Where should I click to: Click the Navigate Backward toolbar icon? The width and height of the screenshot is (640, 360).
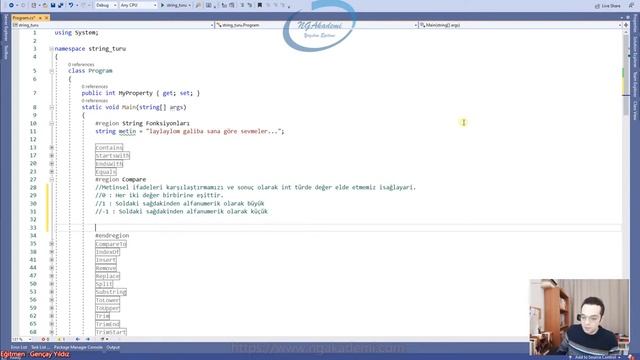point(11,5)
